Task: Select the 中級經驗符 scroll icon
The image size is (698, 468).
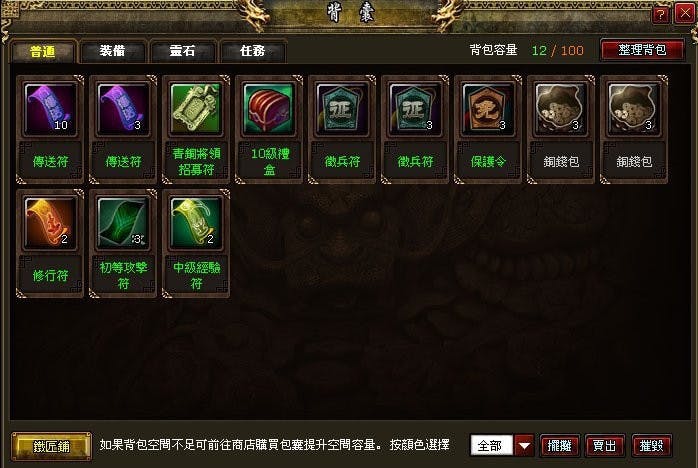Action: click(196, 223)
